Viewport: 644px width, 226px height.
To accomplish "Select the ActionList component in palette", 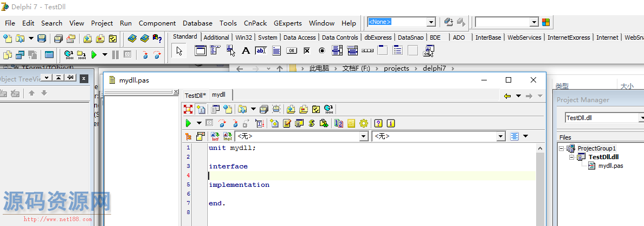I will [x=429, y=51].
